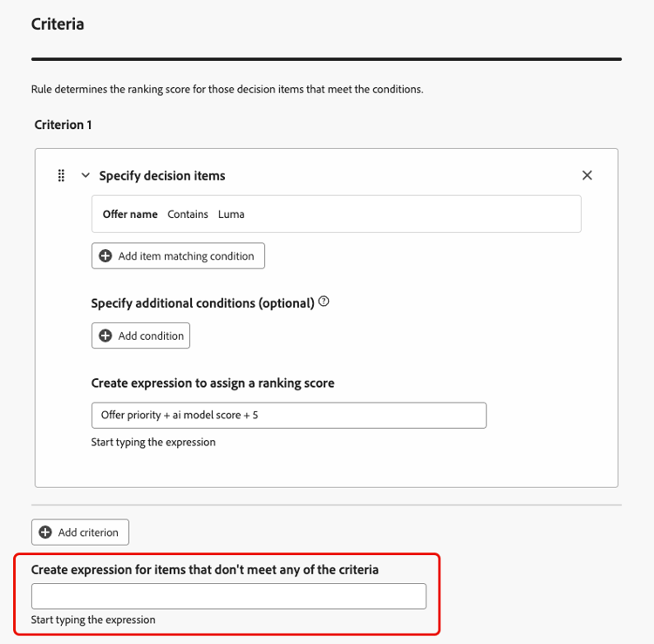Viewport: 654px width, 644px height.
Task: Click the Contains operator in the condition
Action: pyautogui.click(x=187, y=214)
